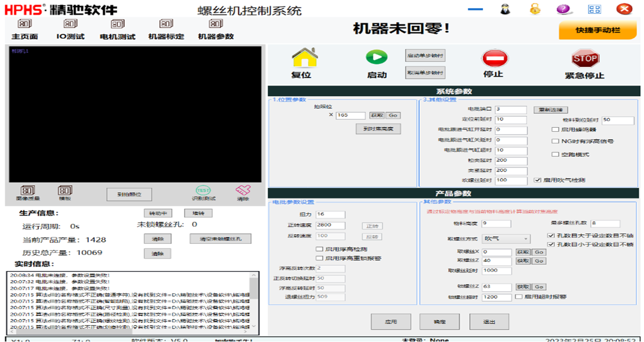Uncheck 孔数目大于设定数目不锁 checkbox
The height and width of the screenshot is (342, 644).
[x=550, y=235]
